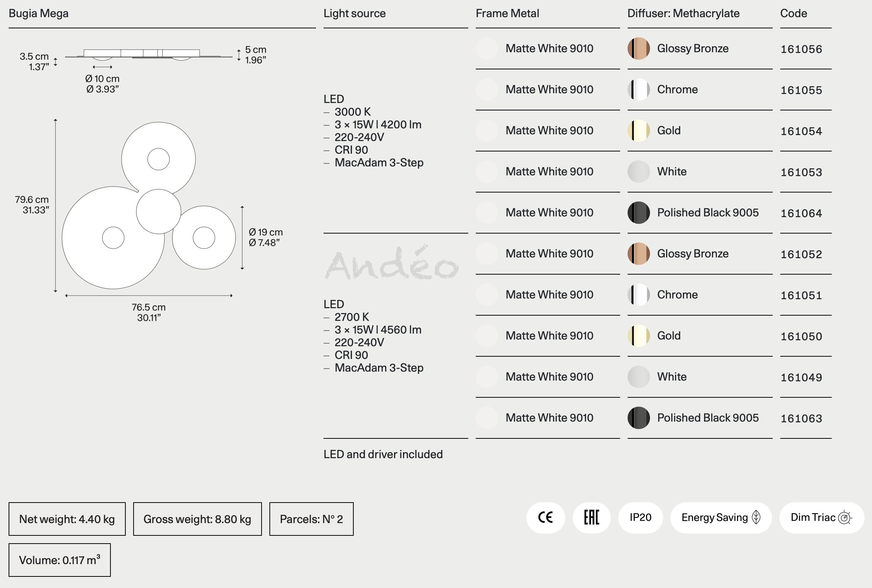Image resolution: width=872 pixels, height=588 pixels.
Task: Click the EAC certification badge
Action: click(x=591, y=517)
